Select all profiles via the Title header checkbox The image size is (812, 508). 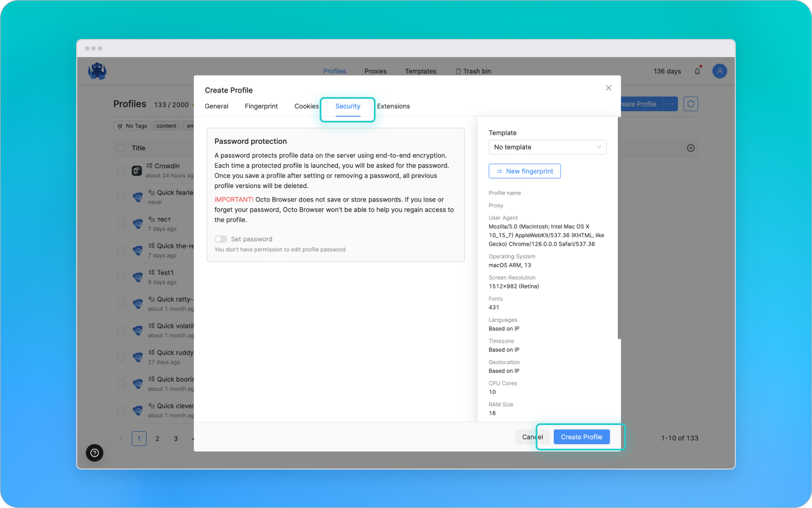pyautogui.click(x=121, y=148)
